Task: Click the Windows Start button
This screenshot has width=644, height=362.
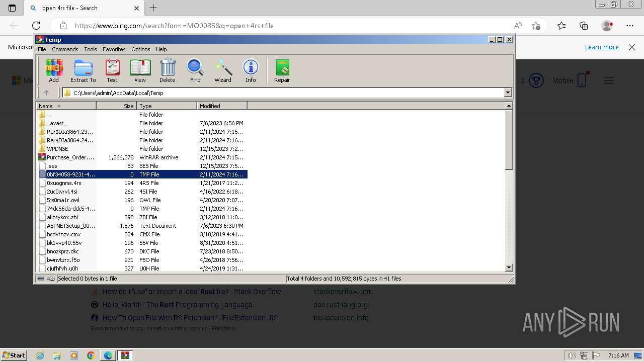Action: (x=14, y=355)
